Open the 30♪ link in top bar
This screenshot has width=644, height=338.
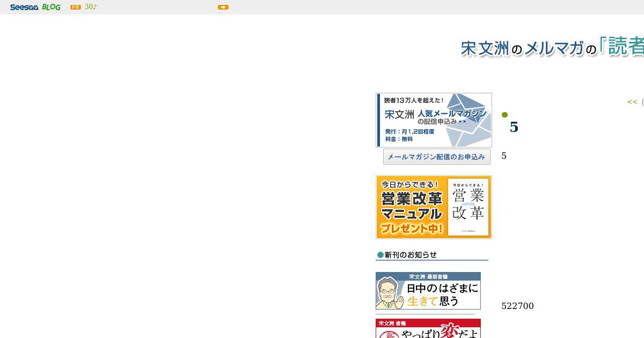pyautogui.click(x=90, y=7)
